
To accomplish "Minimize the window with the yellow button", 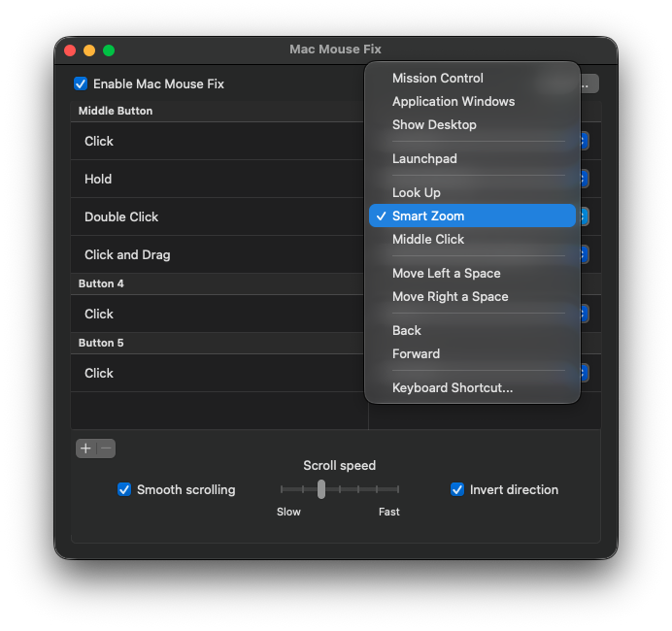I will click(x=89, y=50).
